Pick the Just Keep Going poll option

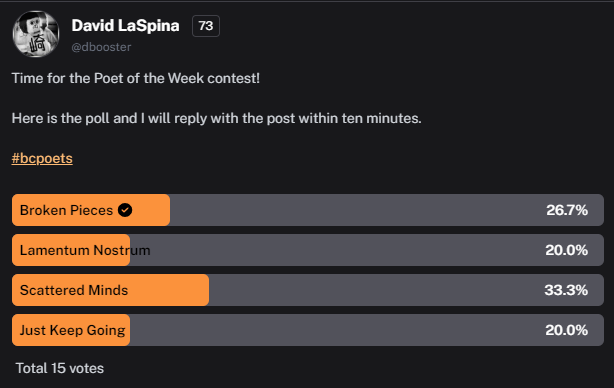pyautogui.click(x=308, y=330)
